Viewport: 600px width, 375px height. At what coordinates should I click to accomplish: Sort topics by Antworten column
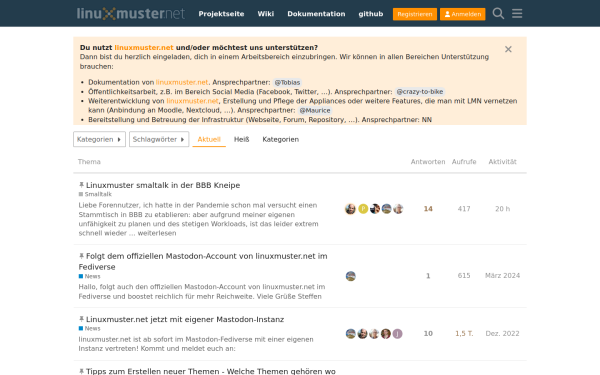428,162
